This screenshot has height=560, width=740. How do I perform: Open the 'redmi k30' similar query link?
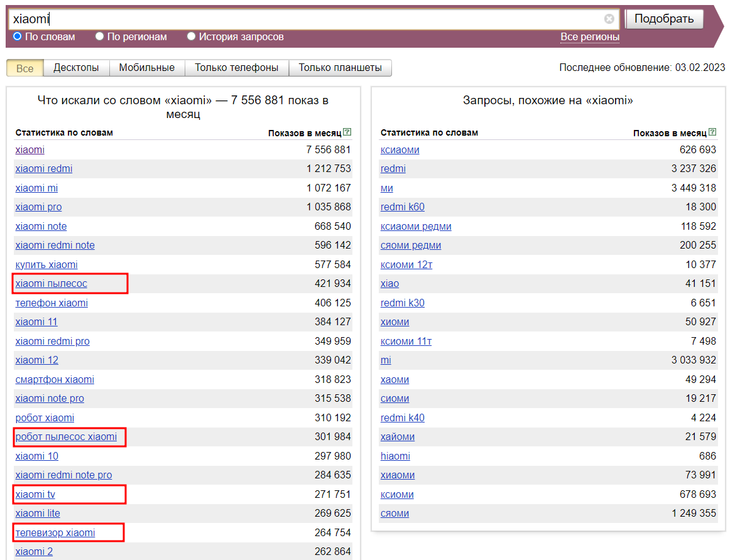403,303
